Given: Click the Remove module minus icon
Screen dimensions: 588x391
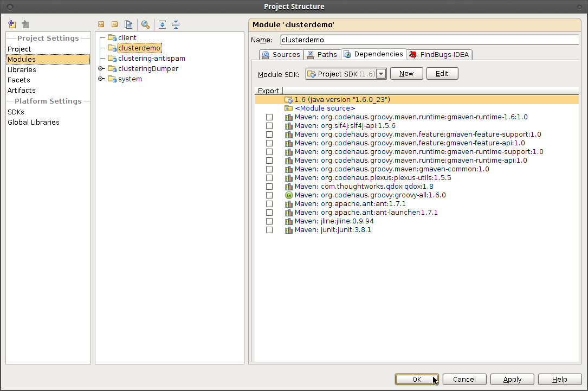Looking at the screenshot, I should (x=114, y=24).
